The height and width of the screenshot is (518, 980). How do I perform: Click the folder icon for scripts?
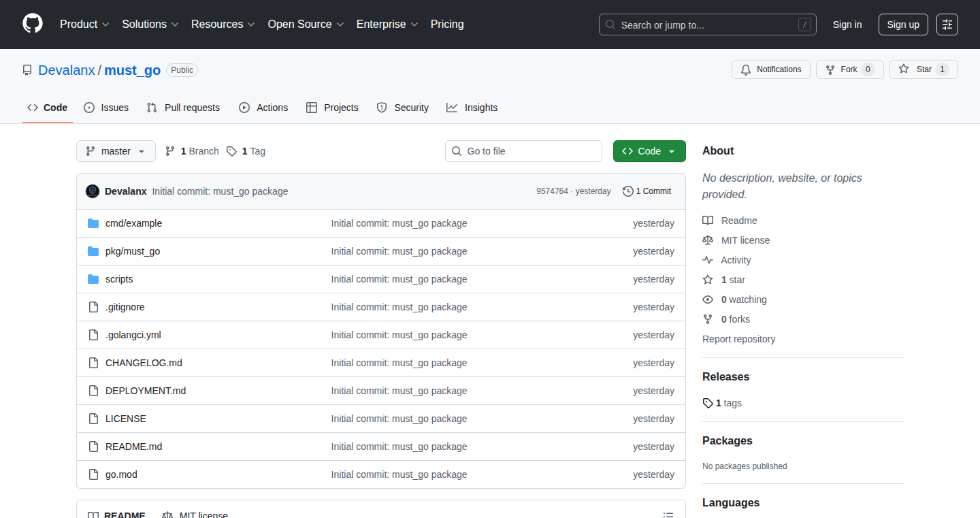pyautogui.click(x=93, y=279)
